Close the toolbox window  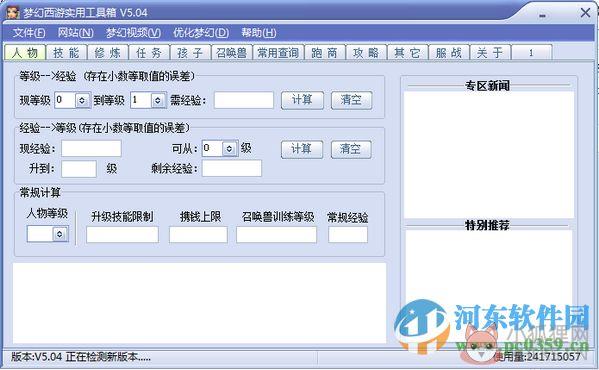[585, 13]
